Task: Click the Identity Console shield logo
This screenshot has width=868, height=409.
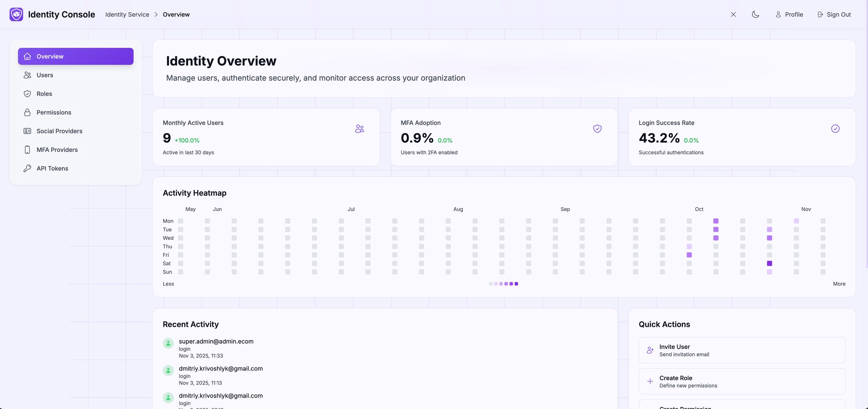Action: tap(16, 14)
